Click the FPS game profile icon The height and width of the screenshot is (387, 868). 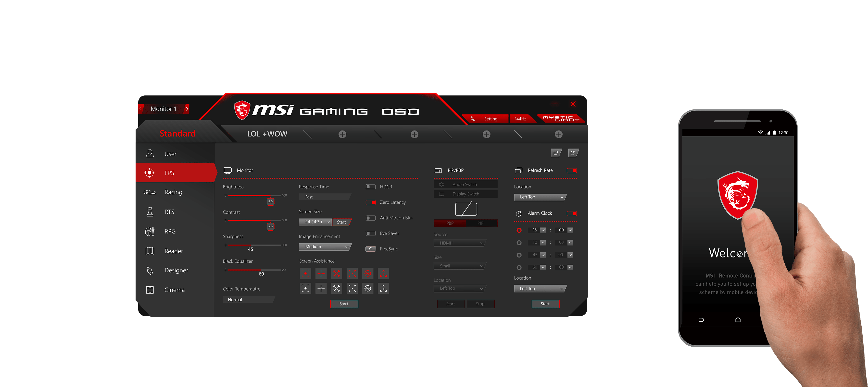(x=150, y=173)
